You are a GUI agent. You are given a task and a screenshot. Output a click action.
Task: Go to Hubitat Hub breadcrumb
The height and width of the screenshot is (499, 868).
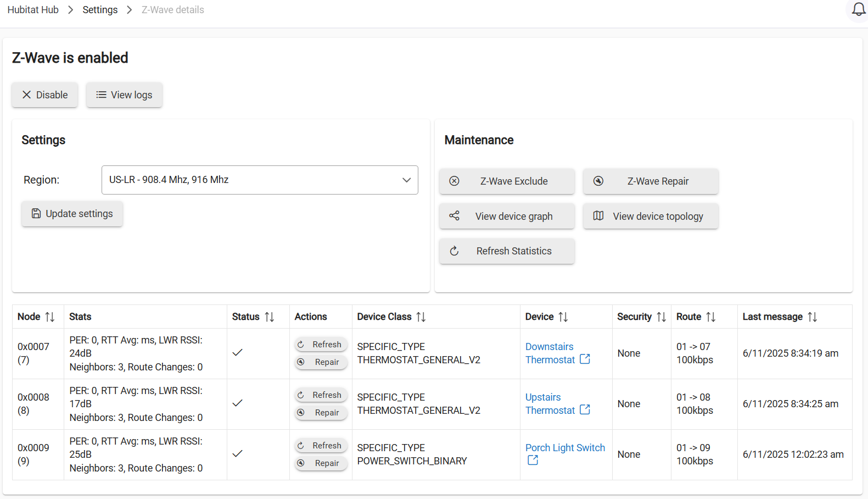(33, 10)
